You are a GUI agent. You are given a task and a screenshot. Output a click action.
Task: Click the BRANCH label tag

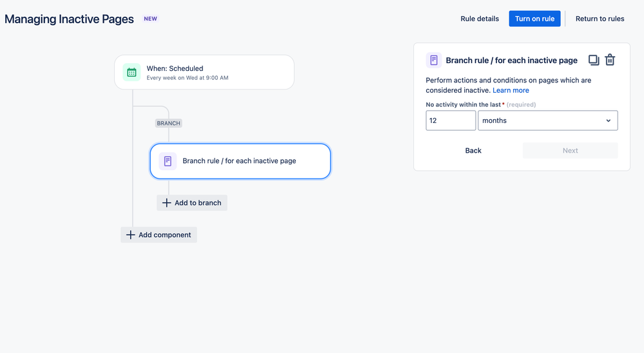168,123
